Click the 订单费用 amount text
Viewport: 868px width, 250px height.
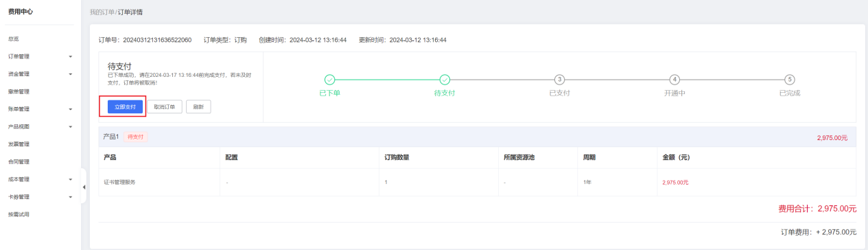(x=819, y=232)
